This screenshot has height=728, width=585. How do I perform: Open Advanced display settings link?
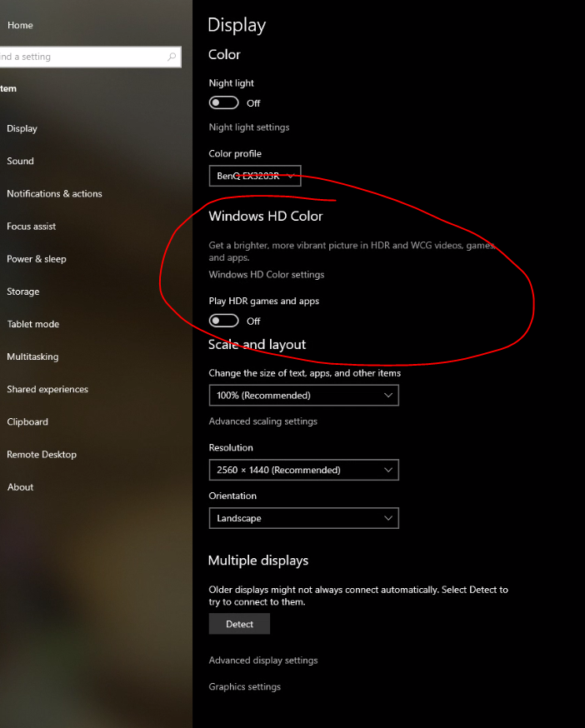[263, 661]
